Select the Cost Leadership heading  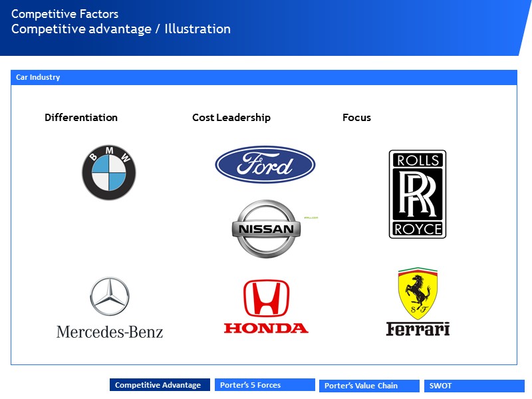tap(231, 118)
